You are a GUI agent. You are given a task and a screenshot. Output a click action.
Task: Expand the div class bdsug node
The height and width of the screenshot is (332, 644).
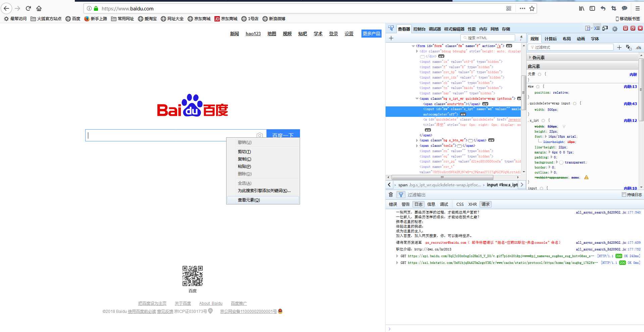(x=417, y=51)
